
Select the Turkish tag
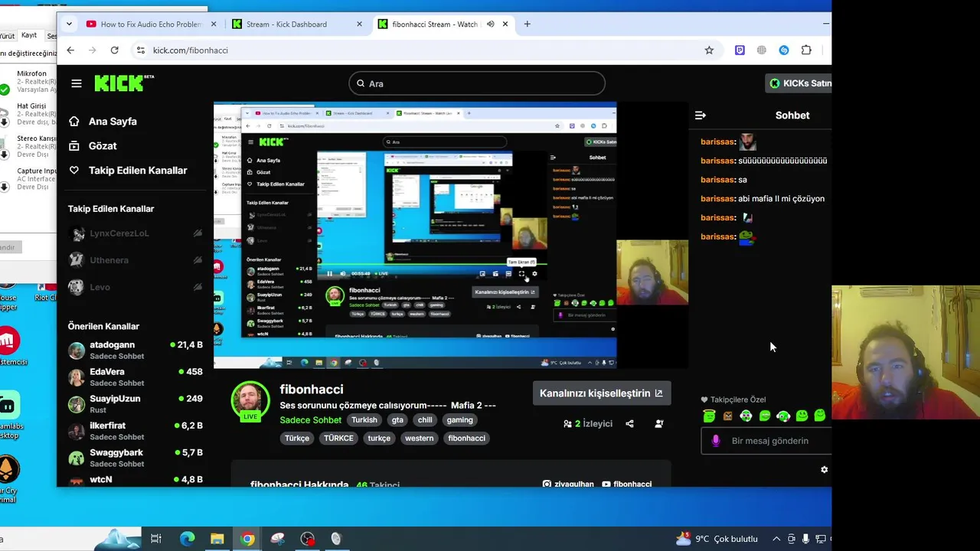(364, 420)
